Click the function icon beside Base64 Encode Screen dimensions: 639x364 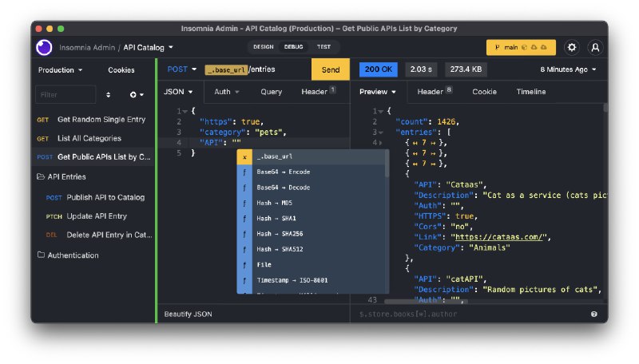pos(244,172)
